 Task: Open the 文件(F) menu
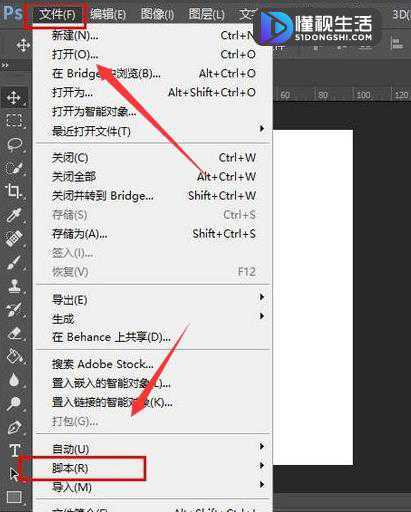tap(56, 14)
